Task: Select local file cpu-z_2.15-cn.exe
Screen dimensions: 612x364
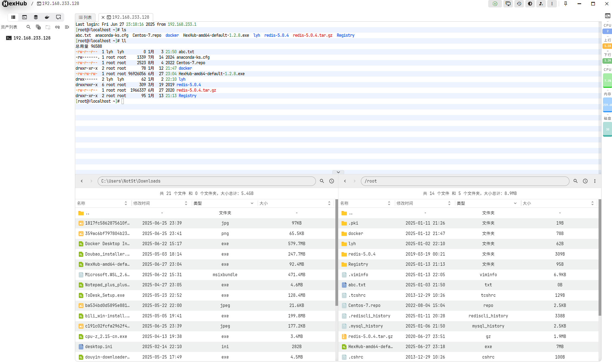Action: click(x=205, y=337)
